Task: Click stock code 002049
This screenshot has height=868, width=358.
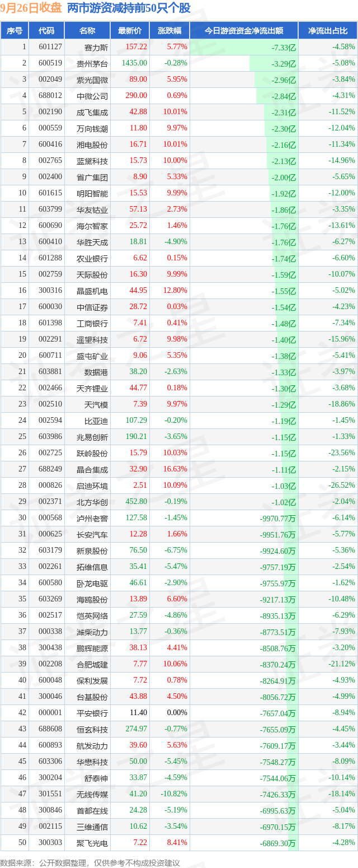Action: click(50, 80)
